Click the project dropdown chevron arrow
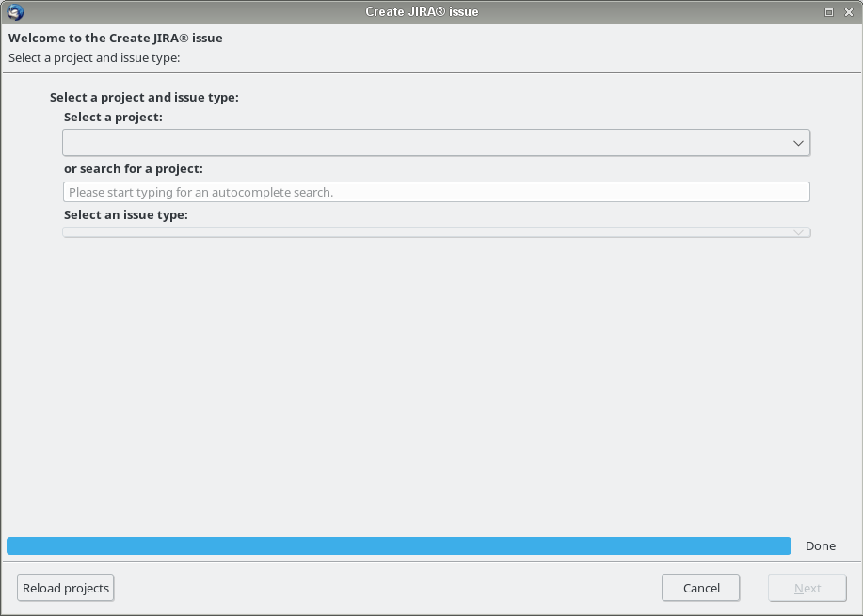The image size is (863, 616). click(799, 144)
